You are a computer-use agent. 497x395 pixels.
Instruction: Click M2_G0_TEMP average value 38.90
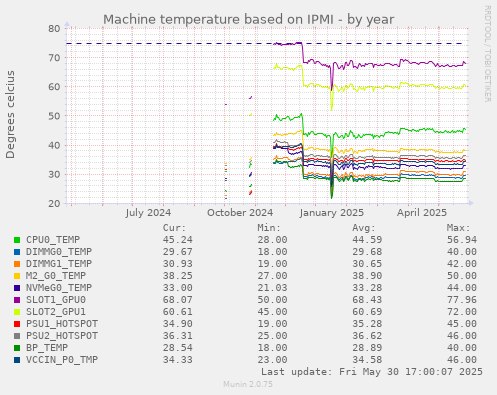tap(367, 276)
